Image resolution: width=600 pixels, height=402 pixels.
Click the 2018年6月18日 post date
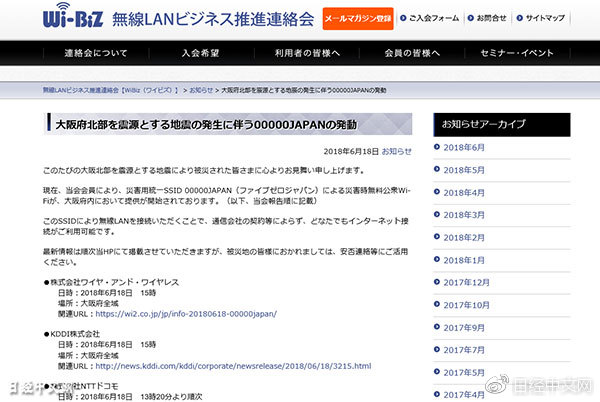[351, 151]
